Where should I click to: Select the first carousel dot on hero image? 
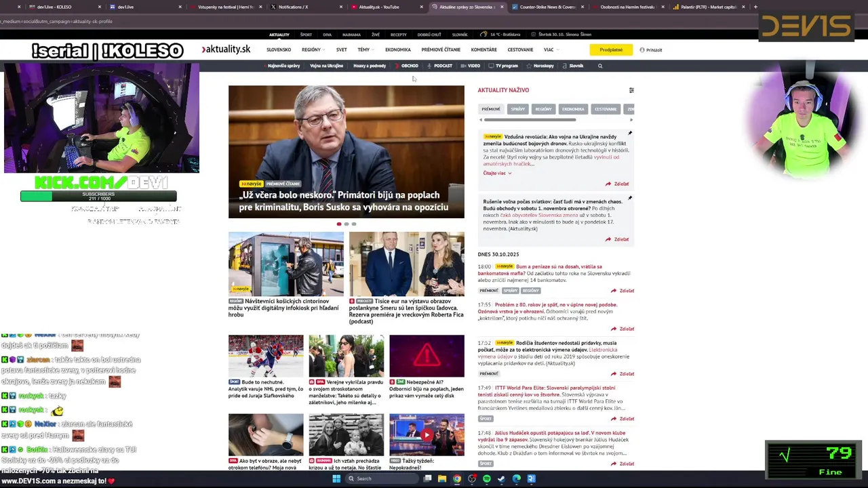(339, 224)
